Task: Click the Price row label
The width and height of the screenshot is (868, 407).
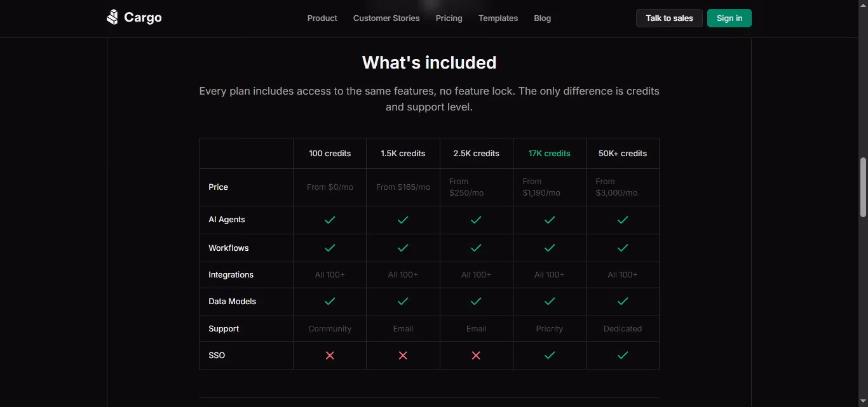Action: coord(218,187)
